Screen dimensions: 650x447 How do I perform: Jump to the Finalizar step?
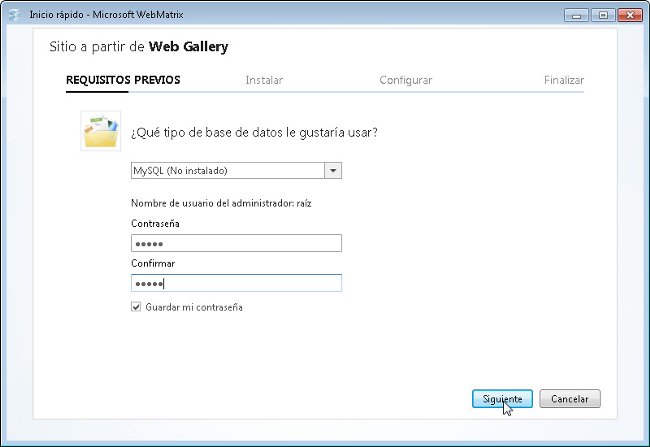[564, 80]
